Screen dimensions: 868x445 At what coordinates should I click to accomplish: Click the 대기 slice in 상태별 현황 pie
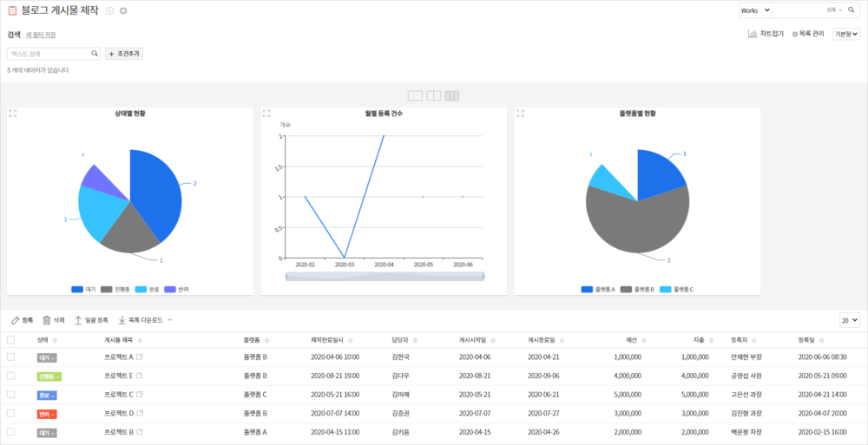click(x=158, y=193)
